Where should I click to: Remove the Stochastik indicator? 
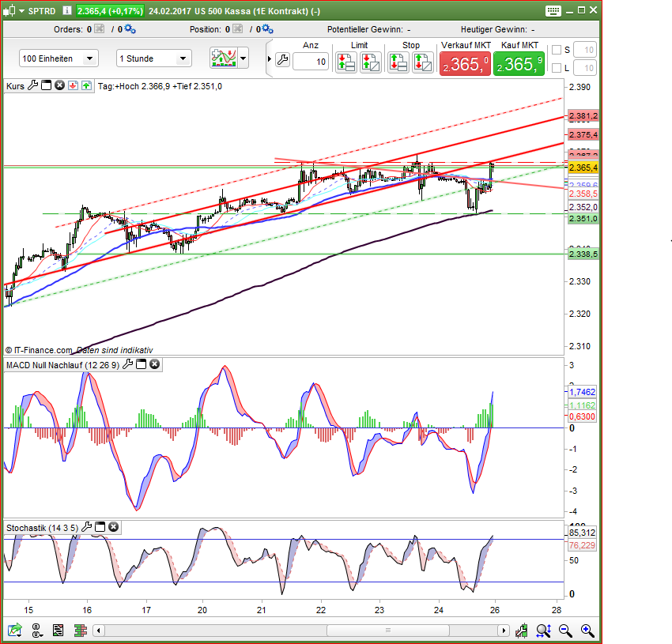pyautogui.click(x=113, y=526)
